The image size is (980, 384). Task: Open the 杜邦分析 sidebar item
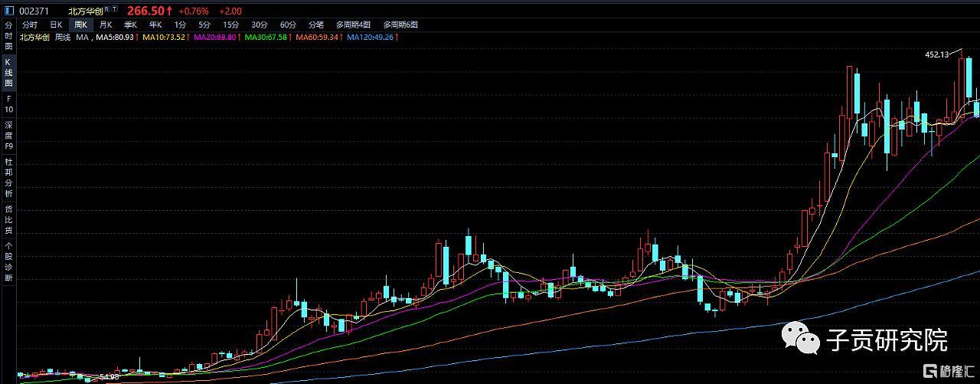point(9,177)
